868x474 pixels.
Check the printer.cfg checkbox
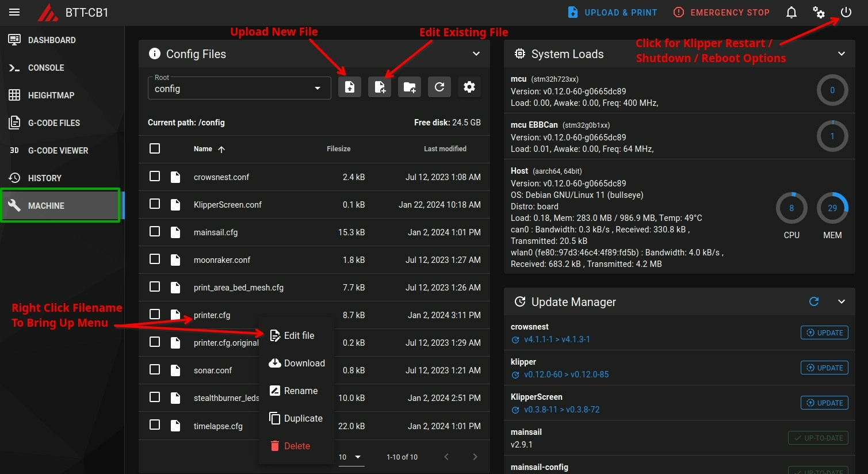point(155,314)
